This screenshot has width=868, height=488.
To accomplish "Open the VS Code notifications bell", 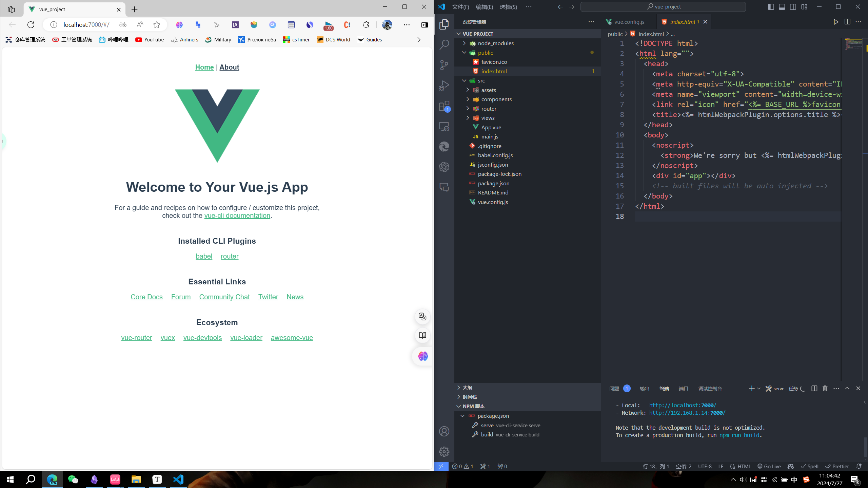I will pos(859,466).
